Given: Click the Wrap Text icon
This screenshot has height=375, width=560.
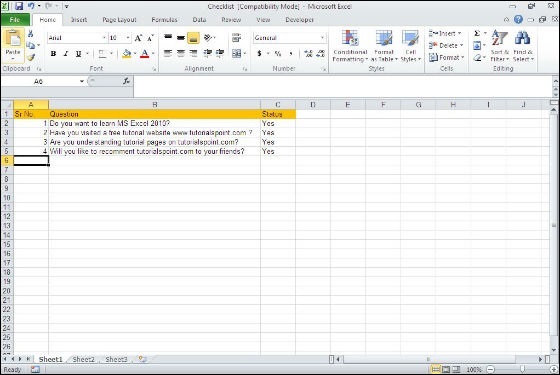Looking at the screenshot, I should click(x=236, y=38).
